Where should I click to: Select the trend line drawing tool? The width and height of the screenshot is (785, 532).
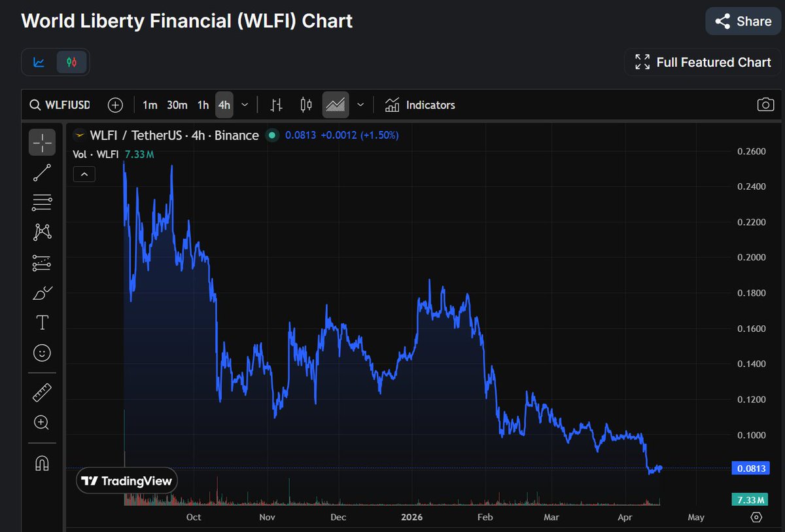pyautogui.click(x=42, y=173)
